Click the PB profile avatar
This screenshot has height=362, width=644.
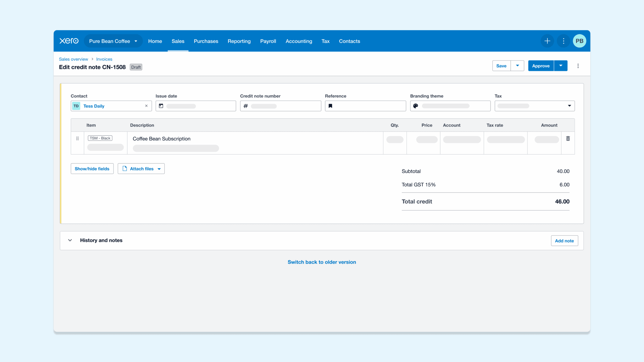580,41
